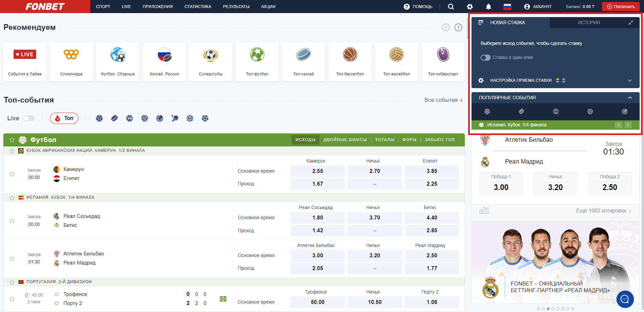The height and width of the screenshot is (312, 644).
Task: Click the Пополнить deposit button
Action: click(621, 7)
